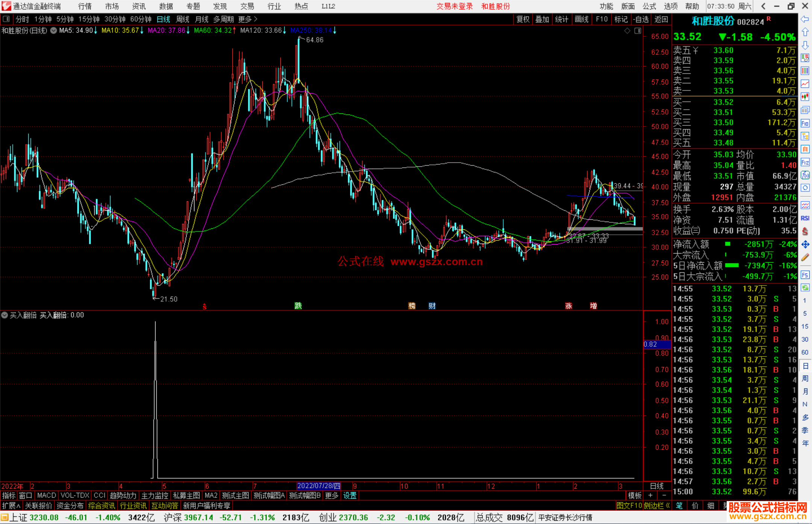The width and height of the screenshot is (812, 524).
Task: Switch to the MACD indicator tab
Action: pyautogui.click(x=46, y=495)
